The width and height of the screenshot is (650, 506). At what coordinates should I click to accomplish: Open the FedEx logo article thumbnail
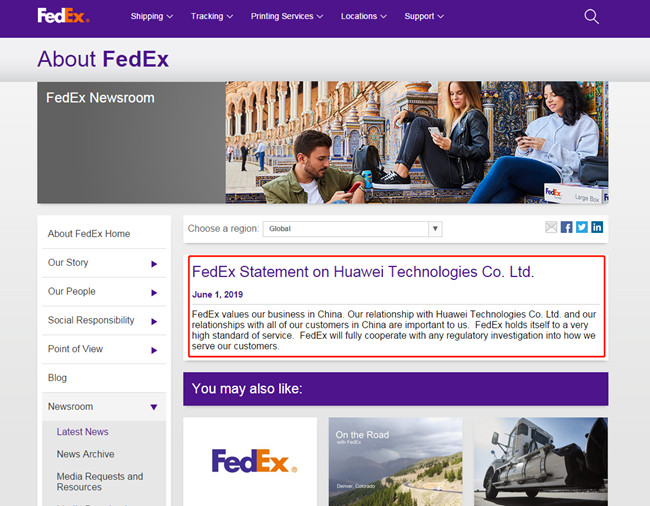pos(250,461)
